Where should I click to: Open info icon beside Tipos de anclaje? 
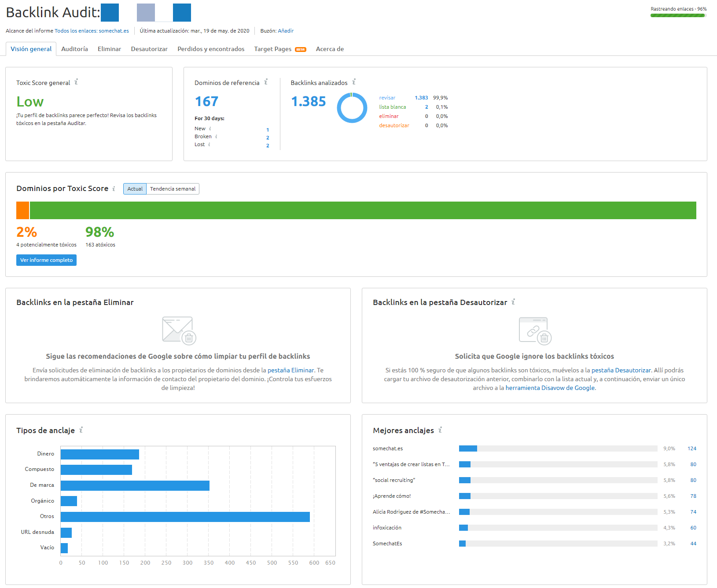[x=81, y=430]
